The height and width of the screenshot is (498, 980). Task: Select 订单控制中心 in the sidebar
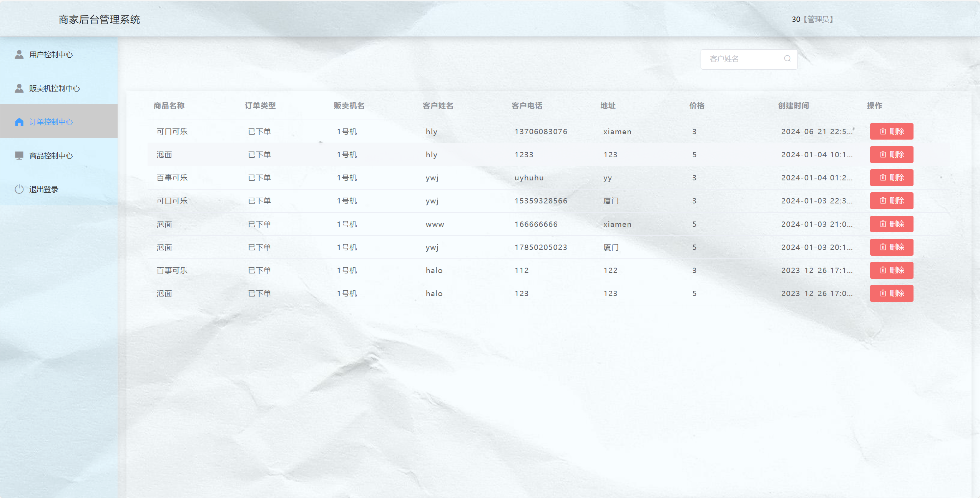51,122
